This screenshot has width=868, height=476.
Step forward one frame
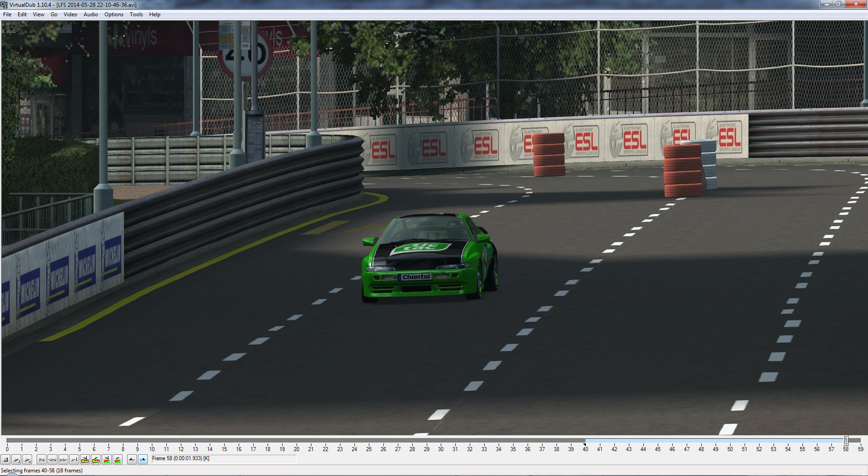(63, 460)
